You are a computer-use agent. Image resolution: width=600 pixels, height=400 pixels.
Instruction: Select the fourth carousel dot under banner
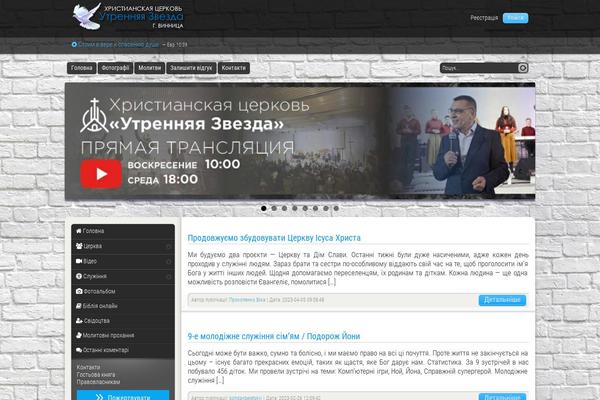point(295,208)
